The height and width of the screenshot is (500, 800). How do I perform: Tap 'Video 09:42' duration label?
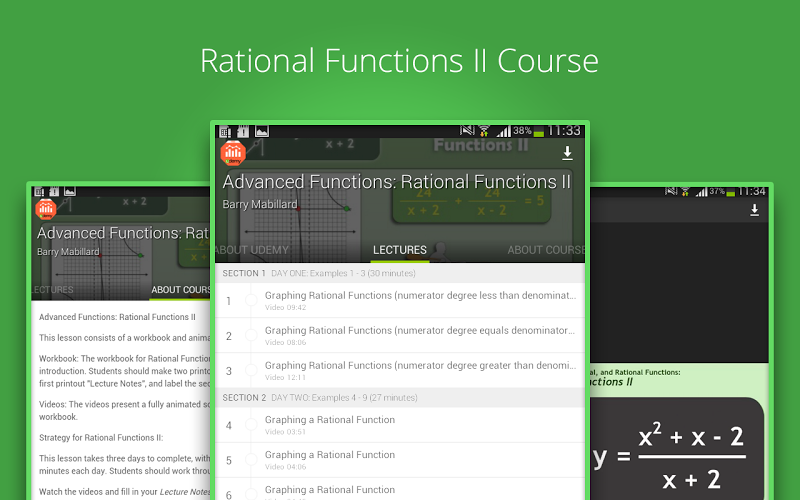[285, 308]
